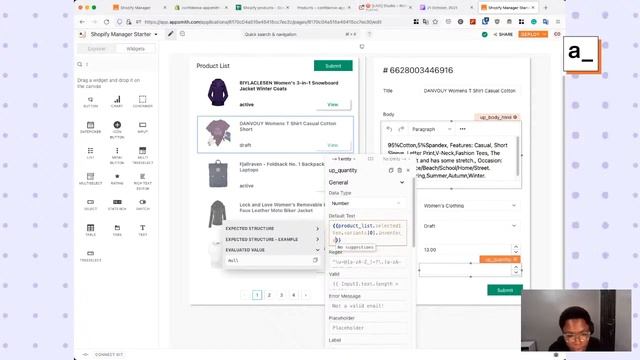The width and height of the screenshot is (640, 360).
Task: Select the Statbox widget icon
Action: click(x=117, y=202)
